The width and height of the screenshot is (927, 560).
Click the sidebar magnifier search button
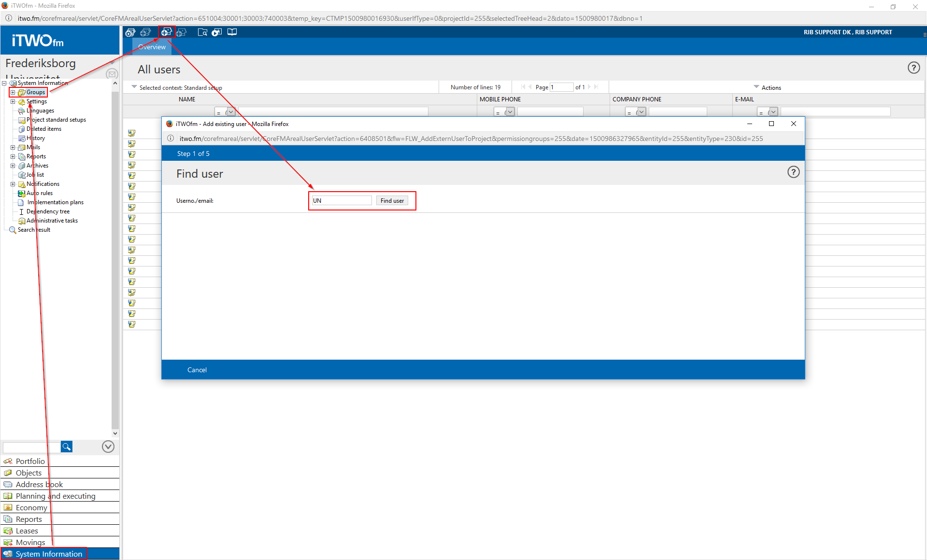[x=67, y=447]
